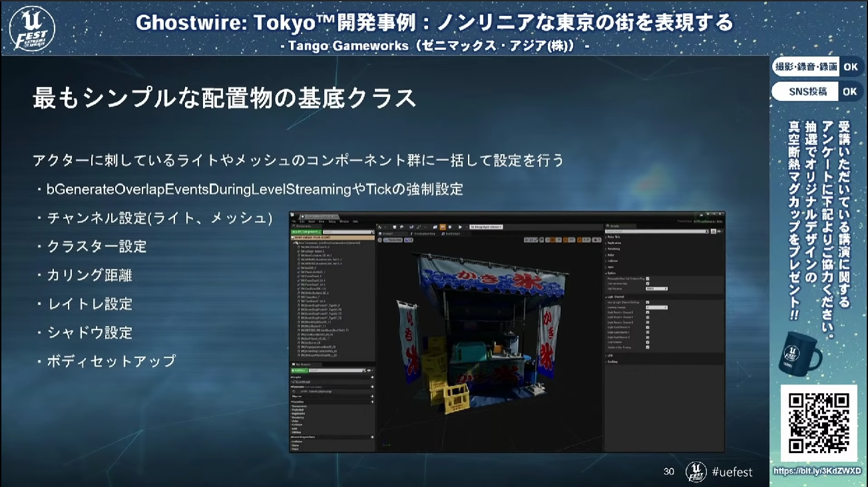Click the Play toolbar button
This screenshot has width=868, height=487.
pos(460,226)
